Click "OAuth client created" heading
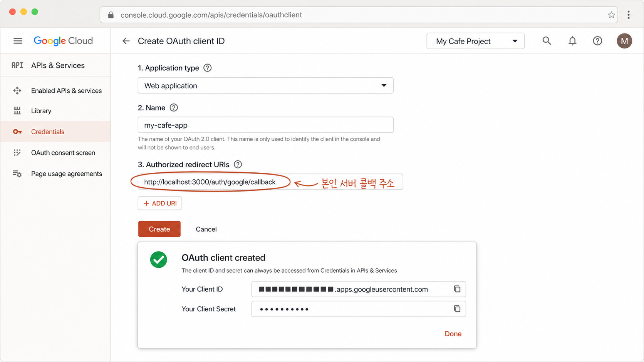 pos(223,258)
